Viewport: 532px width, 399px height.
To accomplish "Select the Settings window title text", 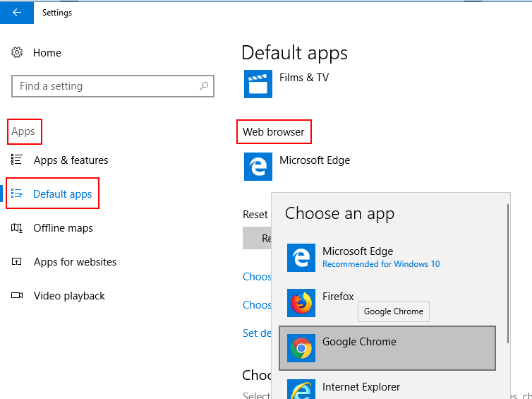I will point(57,13).
